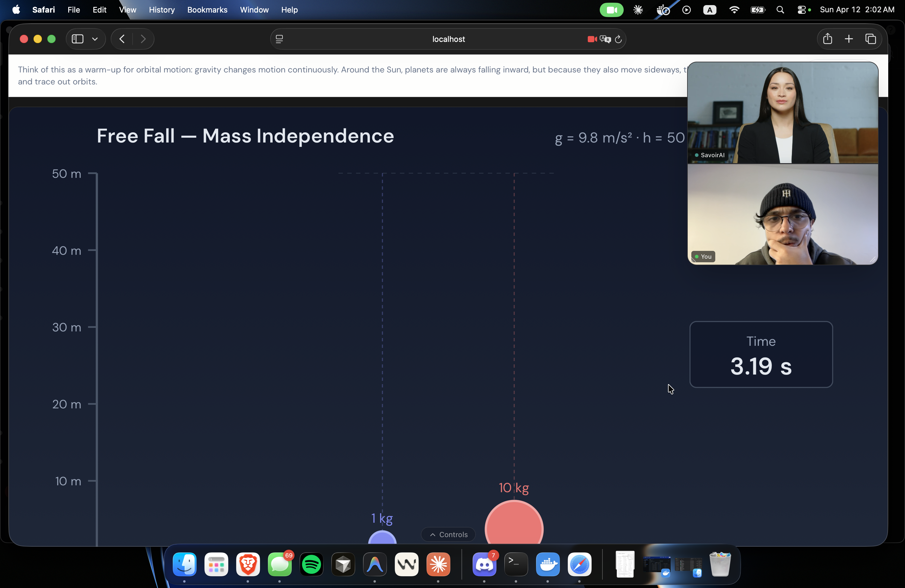The height and width of the screenshot is (588, 905).
Task: Click the translate icon in address bar
Action: pyautogui.click(x=605, y=39)
